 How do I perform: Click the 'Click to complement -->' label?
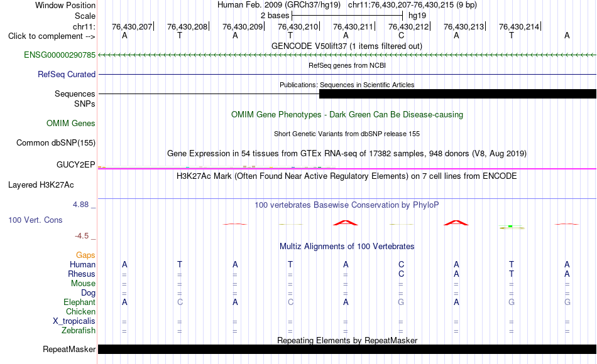tap(52, 36)
